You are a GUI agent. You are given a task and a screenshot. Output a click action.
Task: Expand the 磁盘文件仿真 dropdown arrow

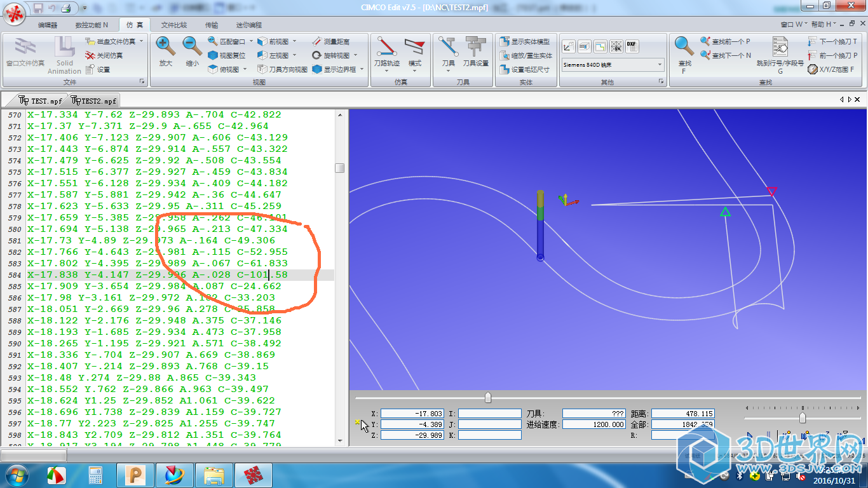click(141, 41)
